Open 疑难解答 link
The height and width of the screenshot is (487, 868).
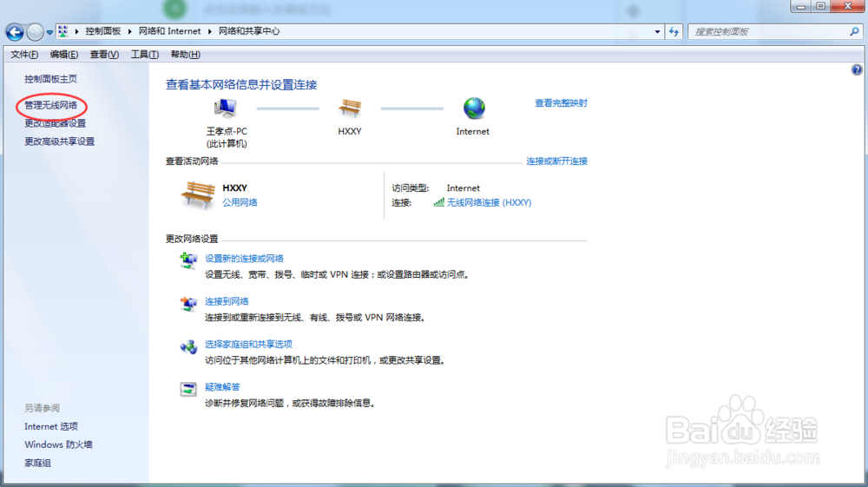(x=222, y=387)
